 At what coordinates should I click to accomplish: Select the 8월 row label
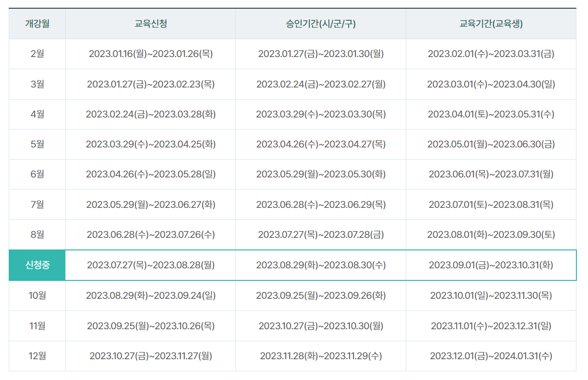[37, 234]
